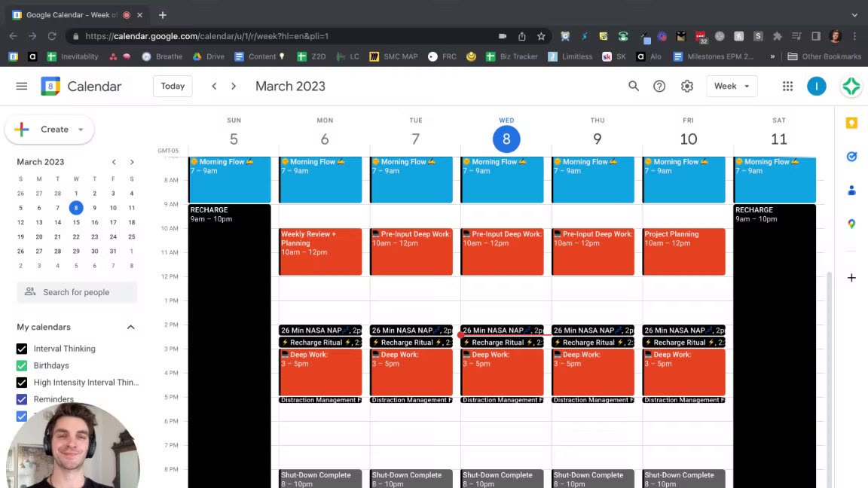
Task: Open the main menu hamburger icon
Action: tap(22, 87)
